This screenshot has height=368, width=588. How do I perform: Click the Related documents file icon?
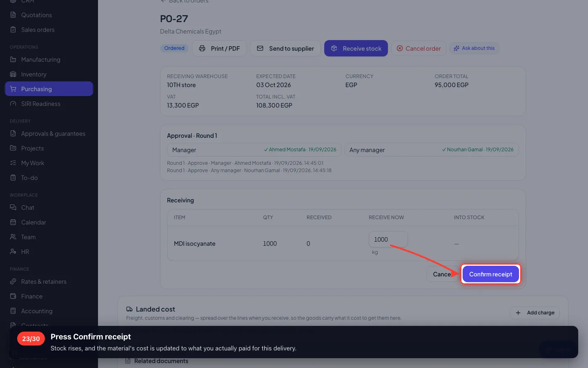pos(128,361)
